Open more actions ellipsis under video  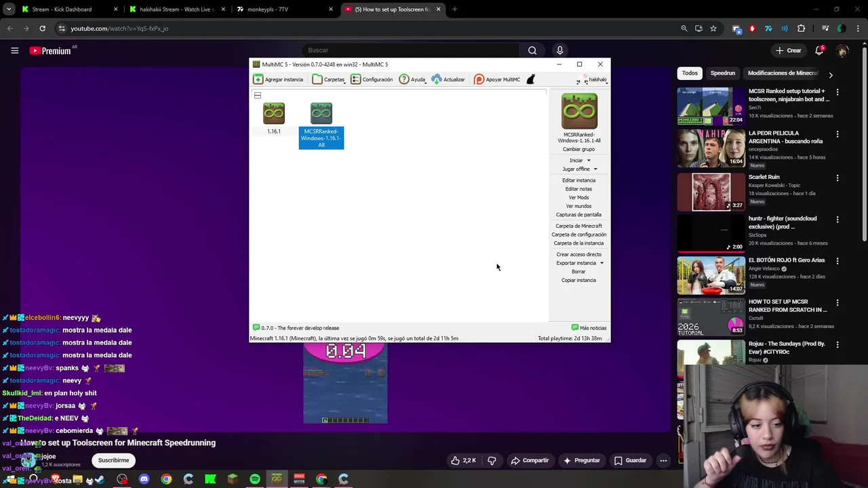coord(663,460)
